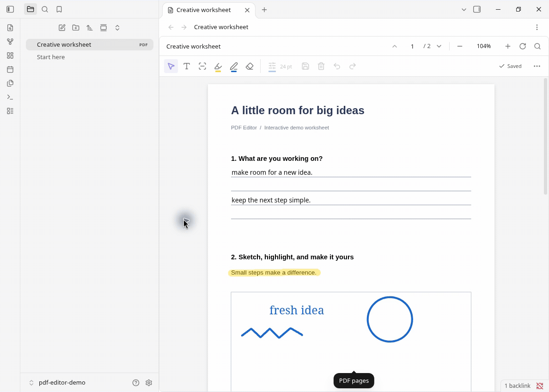Click the page number input field

tap(413, 46)
